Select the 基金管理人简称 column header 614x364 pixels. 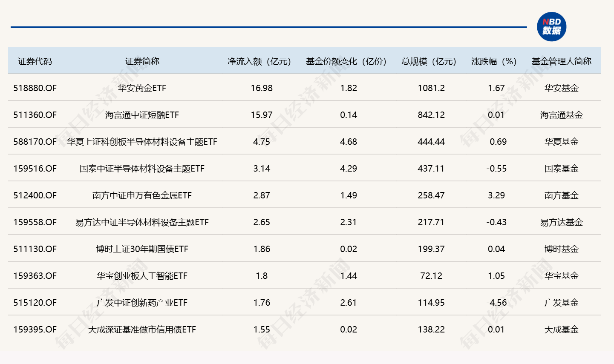[562, 61]
